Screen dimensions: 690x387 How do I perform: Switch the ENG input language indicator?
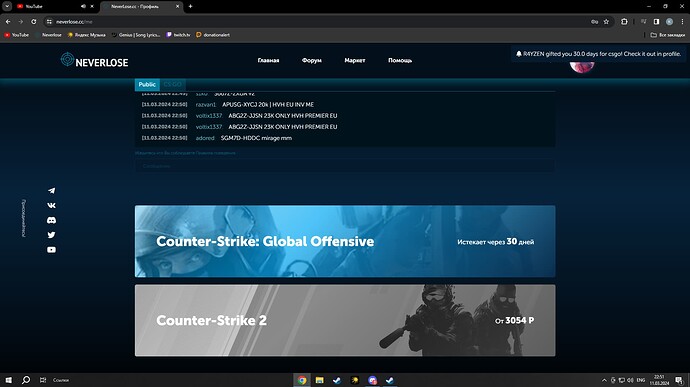click(x=641, y=380)
